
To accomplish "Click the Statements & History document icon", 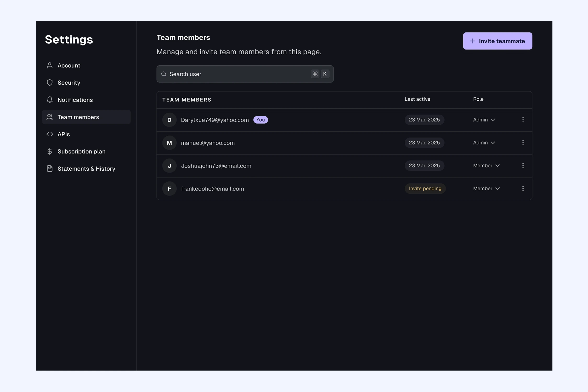I will pyautogui.click(x=50, y=169).
